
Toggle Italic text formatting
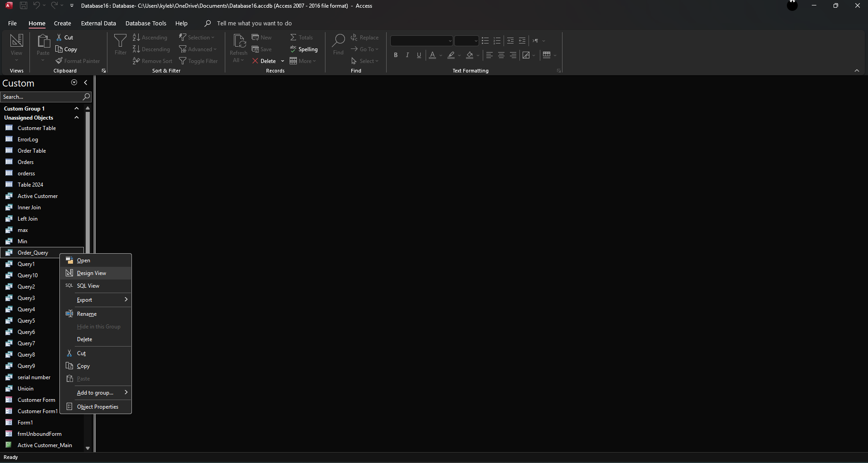(407, 55)
